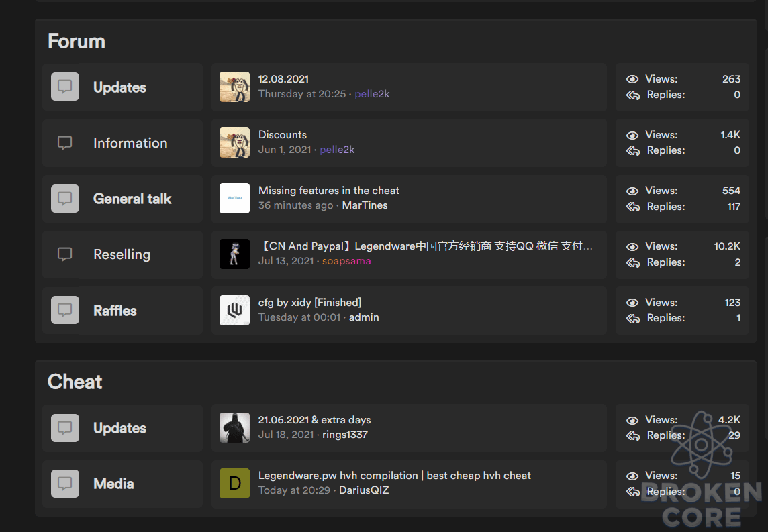
Task: Open the Media forum
Action: coord(113,484)
